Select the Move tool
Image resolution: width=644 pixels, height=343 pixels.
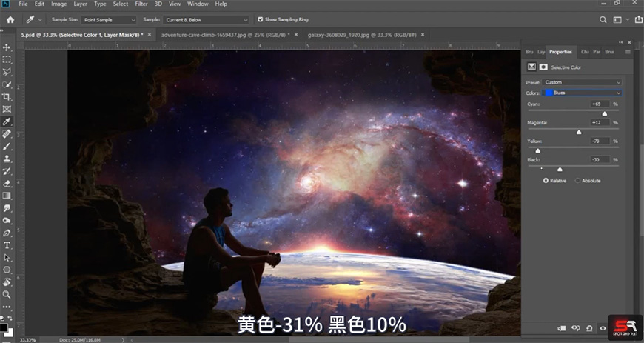[x=7, y=47]
